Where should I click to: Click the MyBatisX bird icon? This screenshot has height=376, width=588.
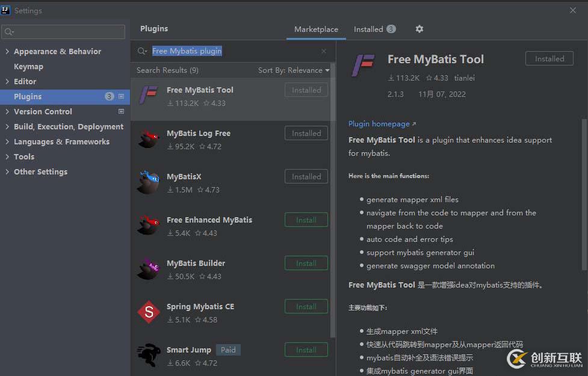point(149,182)
